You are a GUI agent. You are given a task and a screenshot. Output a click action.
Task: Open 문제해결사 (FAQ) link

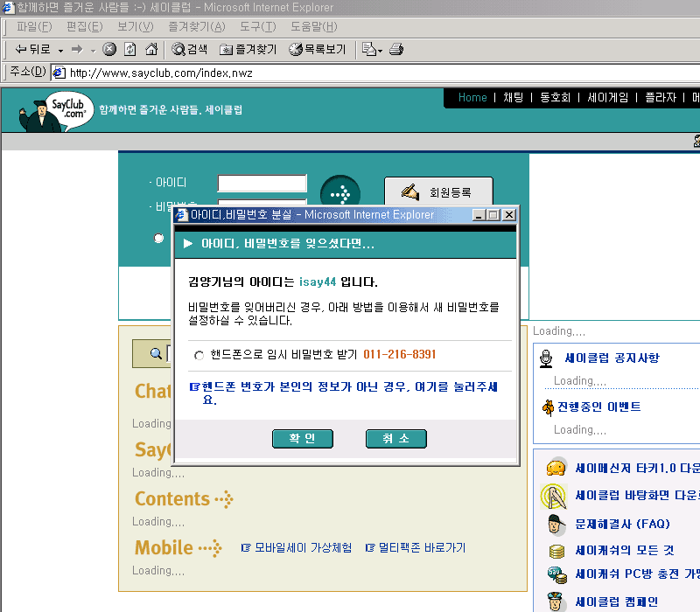[x=622, y=524]
